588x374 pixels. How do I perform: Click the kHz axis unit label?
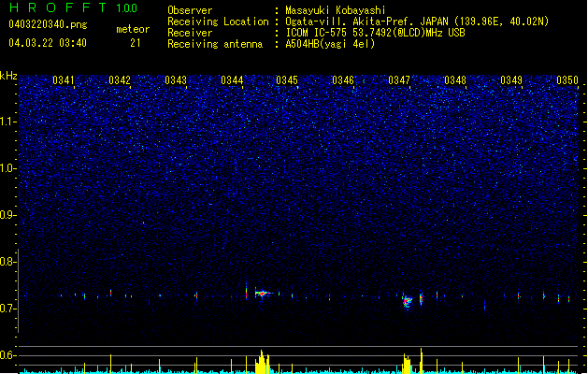8,76
